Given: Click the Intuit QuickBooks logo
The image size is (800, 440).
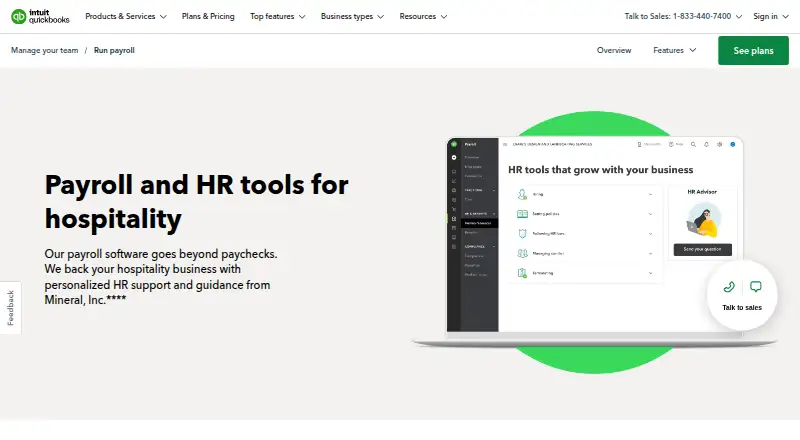Looking at the screenshot, I should coord(40,16).
